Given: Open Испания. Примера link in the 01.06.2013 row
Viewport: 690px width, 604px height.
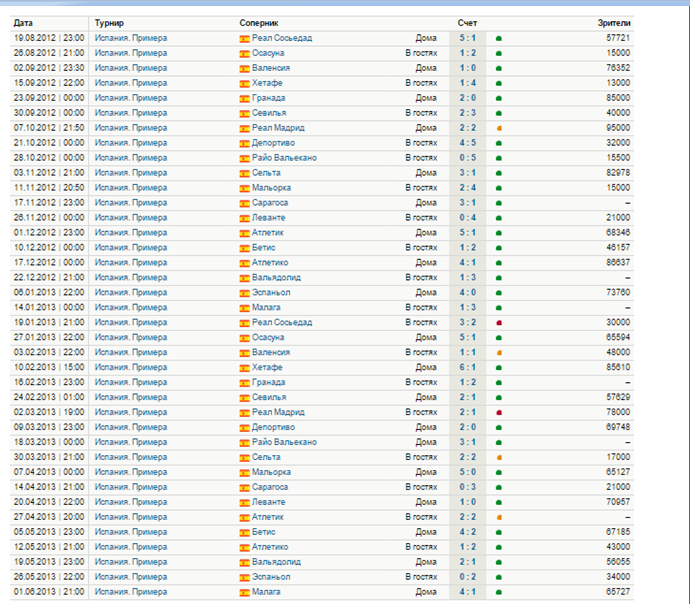Looking at the screenshot, I should pos(131,592).
